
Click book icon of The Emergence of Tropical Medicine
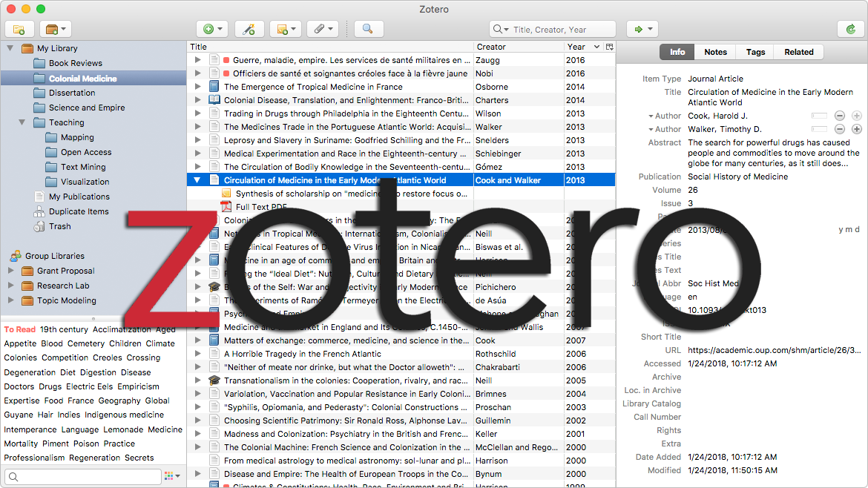click(214, 86)
